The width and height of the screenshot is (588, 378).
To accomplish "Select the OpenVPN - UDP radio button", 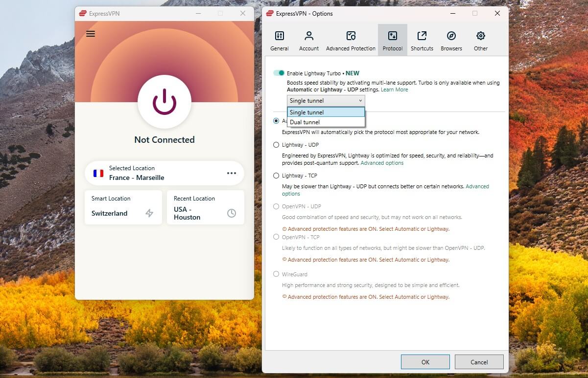I will 276,206.
